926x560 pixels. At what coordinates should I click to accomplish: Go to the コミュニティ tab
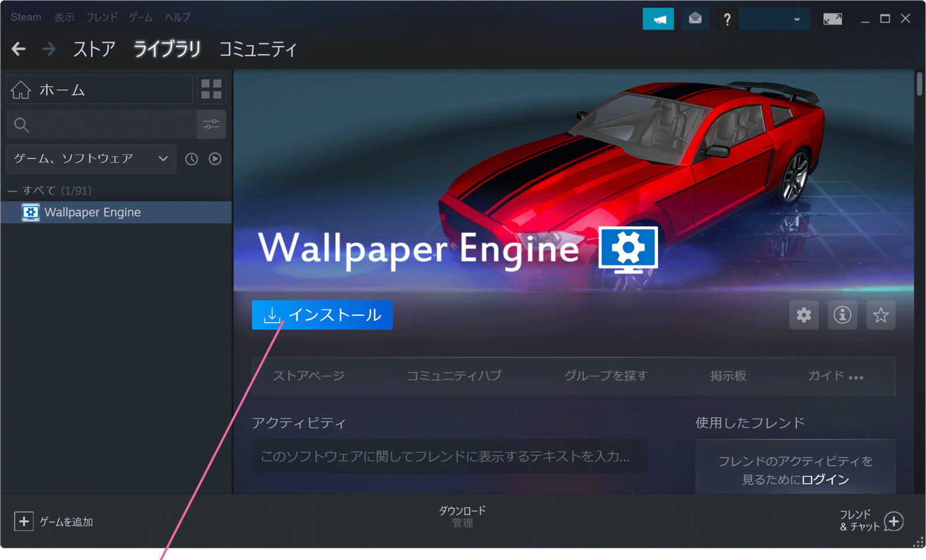tap(258, 49)
